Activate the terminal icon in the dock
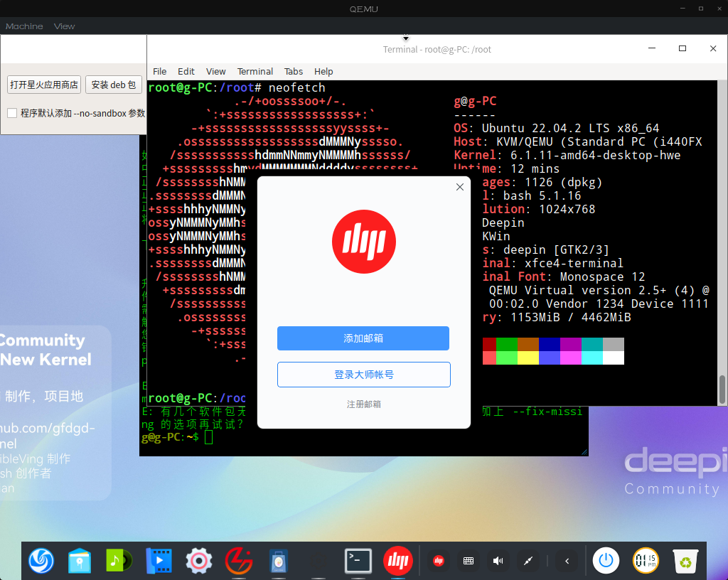728x580 pixels. click(x=358, y=561)
